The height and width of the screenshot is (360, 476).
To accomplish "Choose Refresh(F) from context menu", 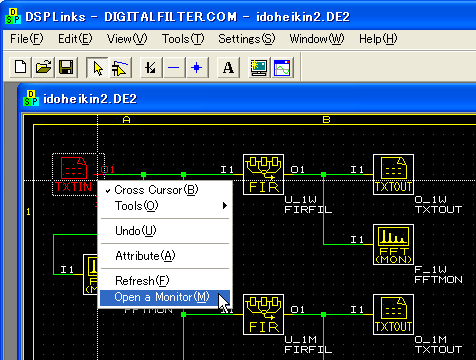I will (165, 281).
